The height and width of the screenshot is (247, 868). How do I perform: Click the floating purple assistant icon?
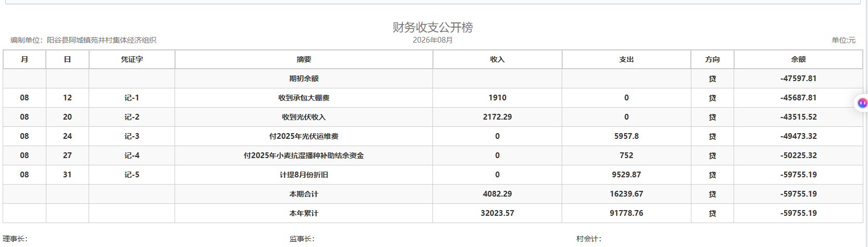click(x=862, y=103)
